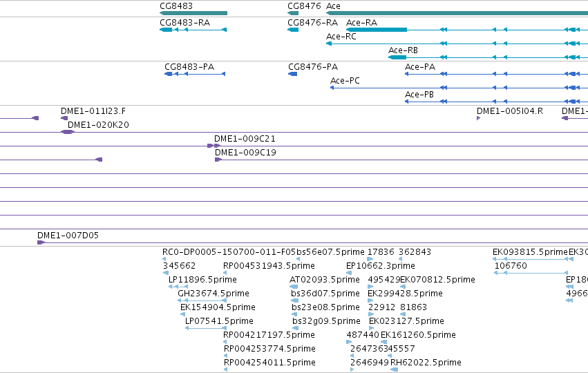Select the Ace gene bar

coord(457,13)
